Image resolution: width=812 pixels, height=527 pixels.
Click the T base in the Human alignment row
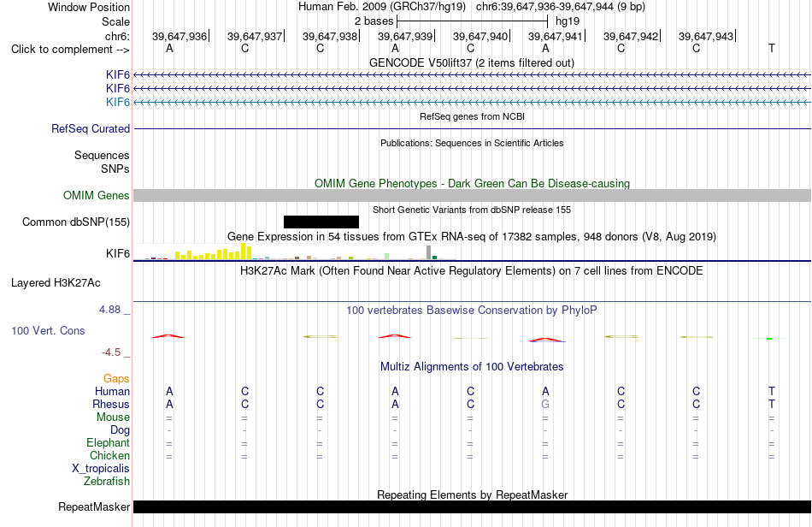(772, 391)
